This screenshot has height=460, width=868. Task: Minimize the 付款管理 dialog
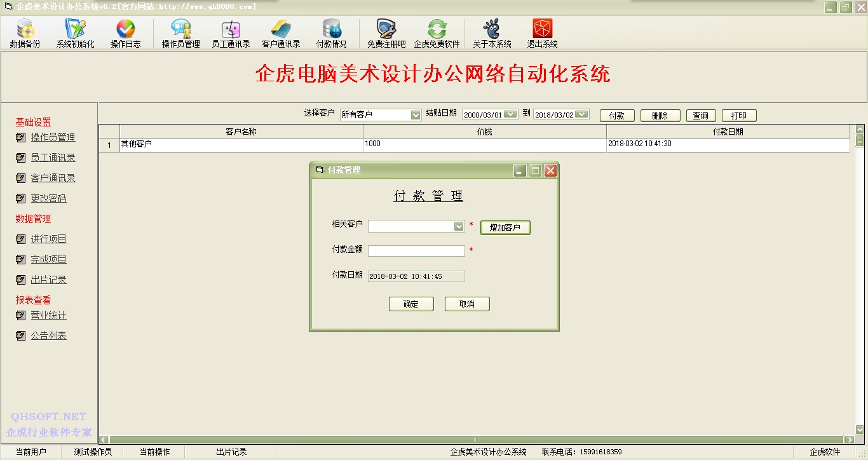520,170
